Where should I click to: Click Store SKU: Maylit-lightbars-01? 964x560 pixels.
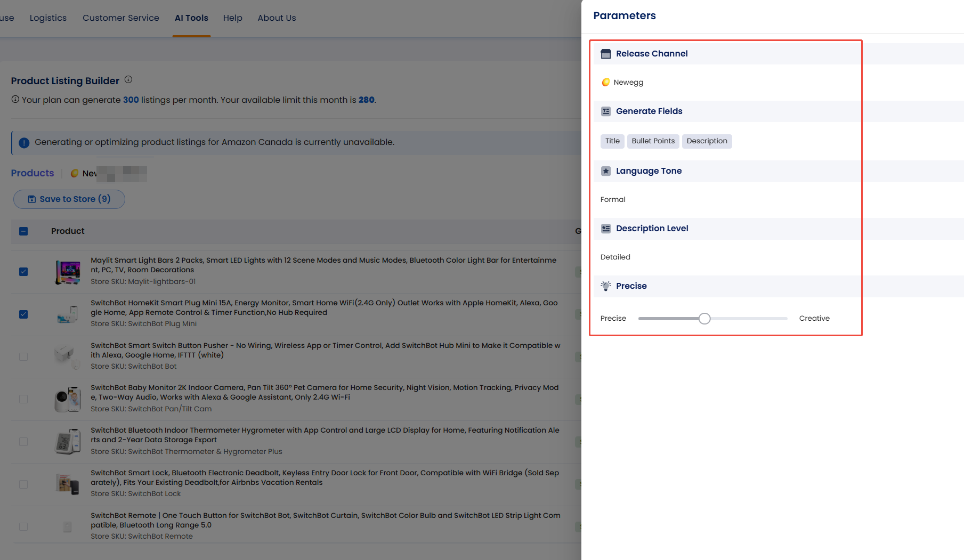click(143, 282)
